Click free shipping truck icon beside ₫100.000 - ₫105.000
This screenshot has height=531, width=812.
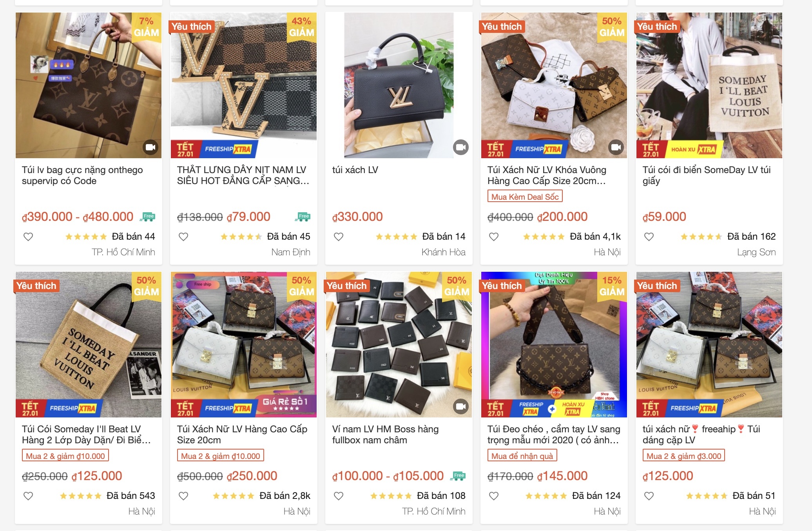tap(458, 476)
